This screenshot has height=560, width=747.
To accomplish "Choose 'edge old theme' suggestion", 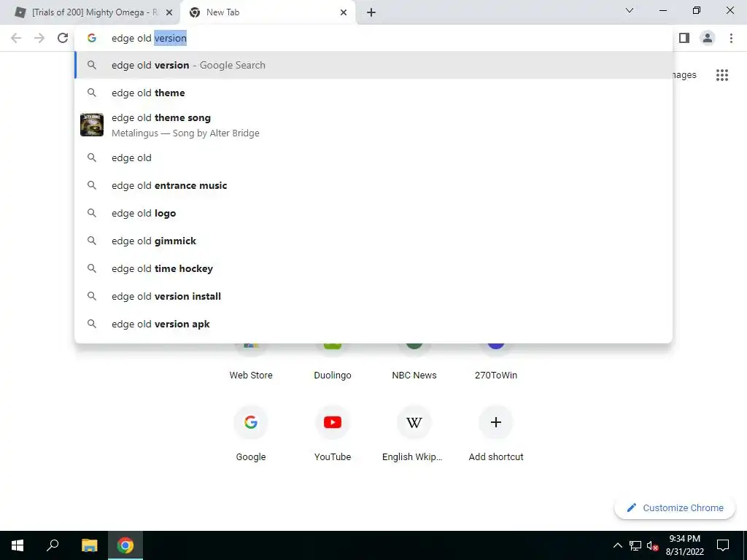I will [373, 93].
